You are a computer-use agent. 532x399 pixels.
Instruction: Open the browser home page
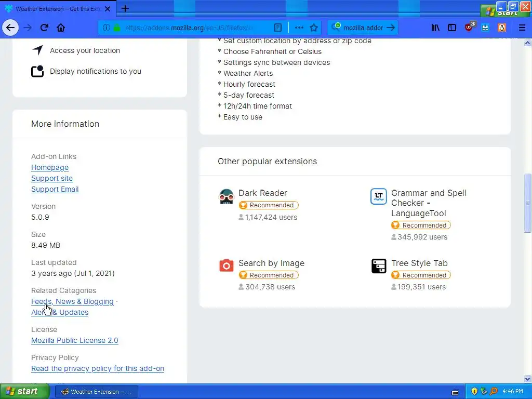click(x=61, y=28)
